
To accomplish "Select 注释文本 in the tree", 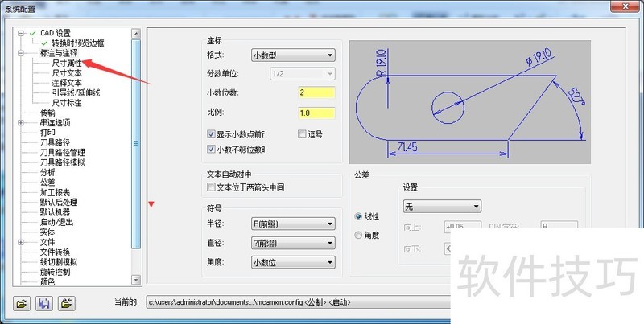I will tap(67, 83).
